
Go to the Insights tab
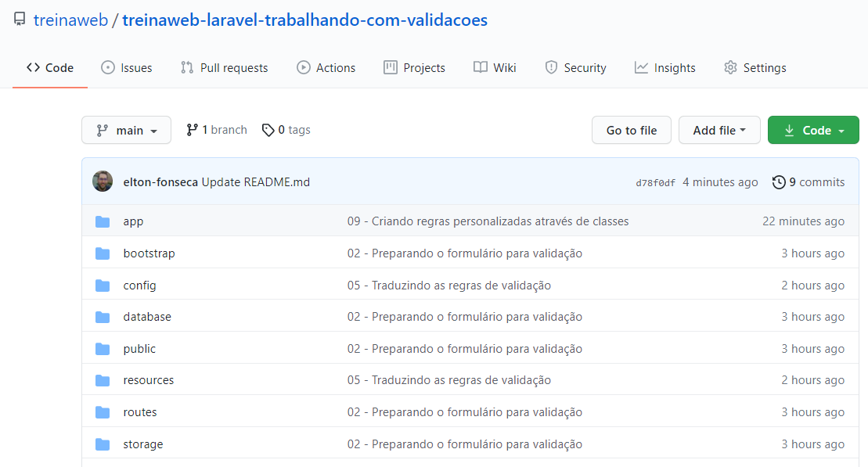point(665,68)
